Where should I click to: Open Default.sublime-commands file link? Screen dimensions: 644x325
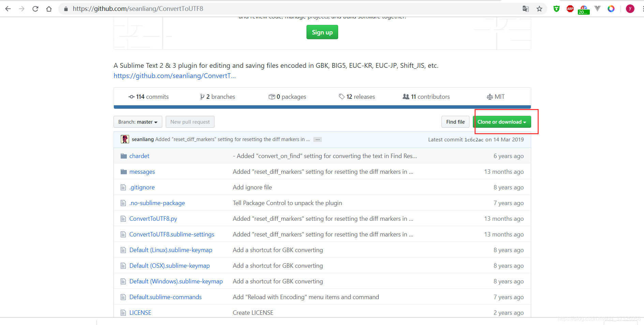pyautogui.click(x=165, y=297)
